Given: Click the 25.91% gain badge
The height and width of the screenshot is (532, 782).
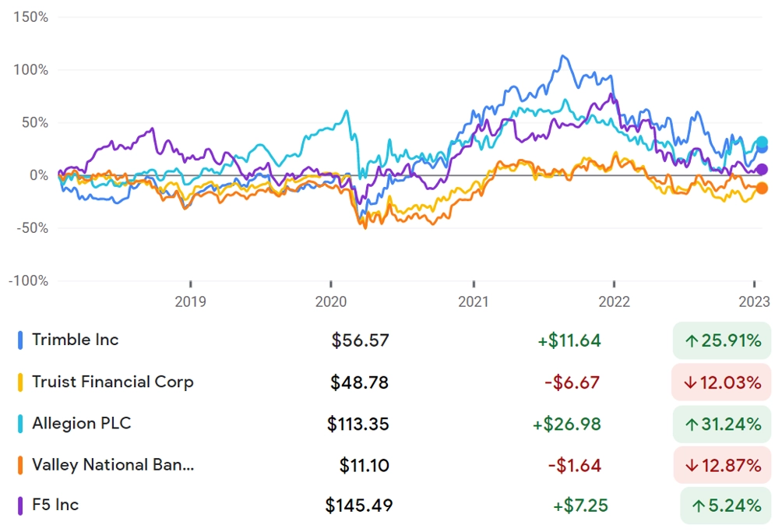Looking at the screenshot, I should pyautogui.click(x=722, y=340).
